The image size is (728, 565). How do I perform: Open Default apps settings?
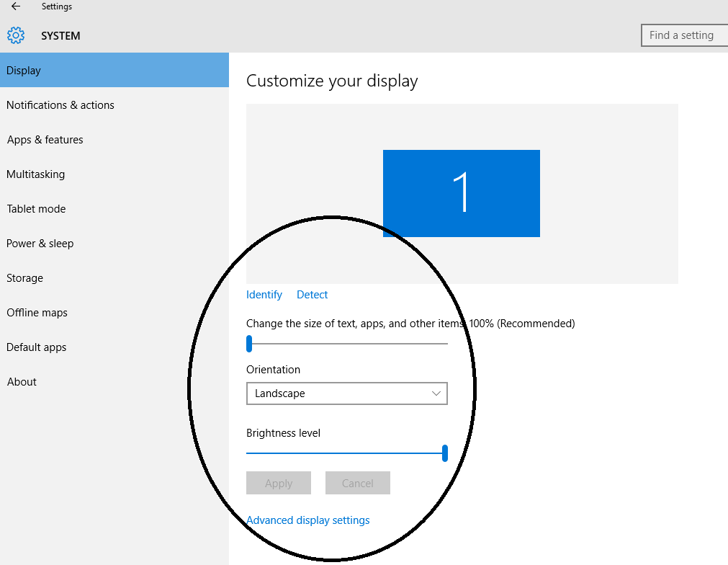(x=37, y=347)
